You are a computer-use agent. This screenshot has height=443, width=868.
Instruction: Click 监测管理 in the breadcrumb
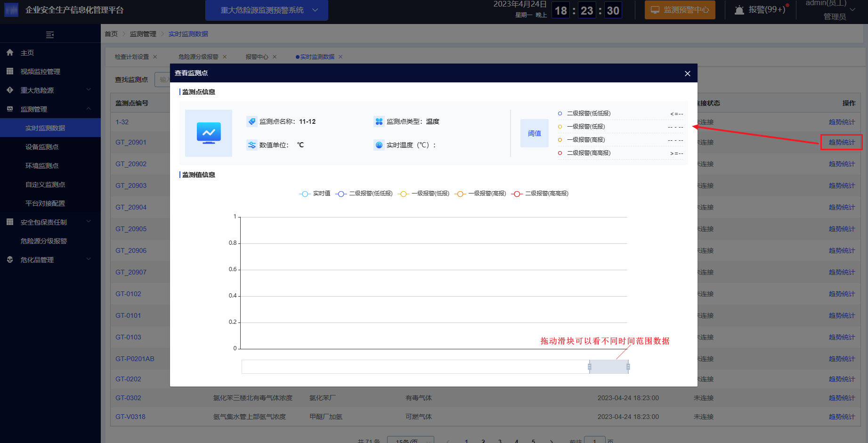pos(143,34)
